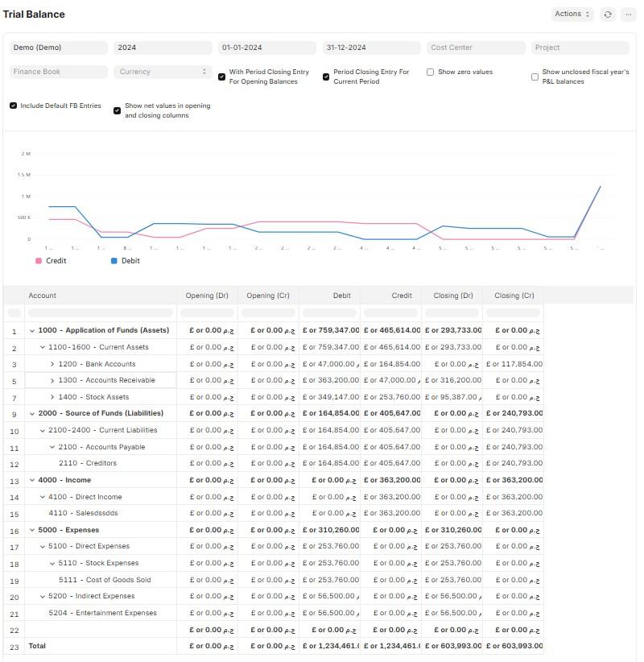Click the Account column filter box
This screenshot has width=644, height=662.
[100, 312]
